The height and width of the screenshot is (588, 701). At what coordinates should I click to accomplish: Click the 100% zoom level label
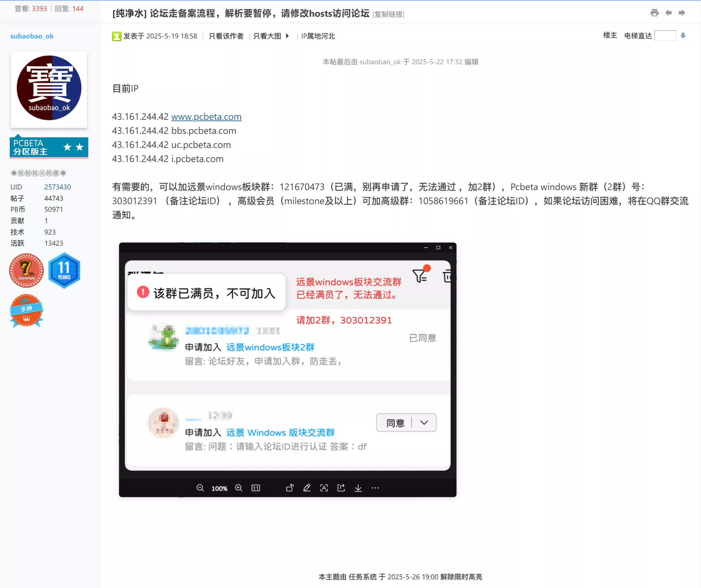click(x=220, y=488)
